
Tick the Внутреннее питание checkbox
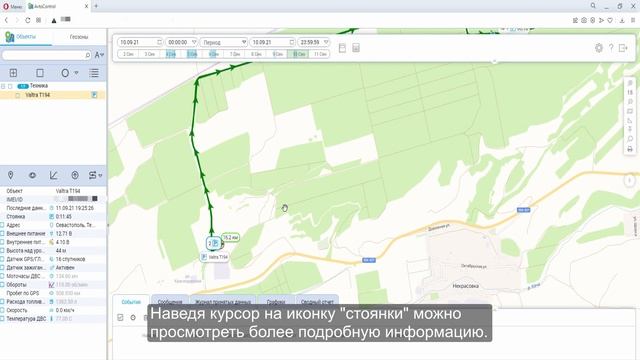click(x=2, y=242)
